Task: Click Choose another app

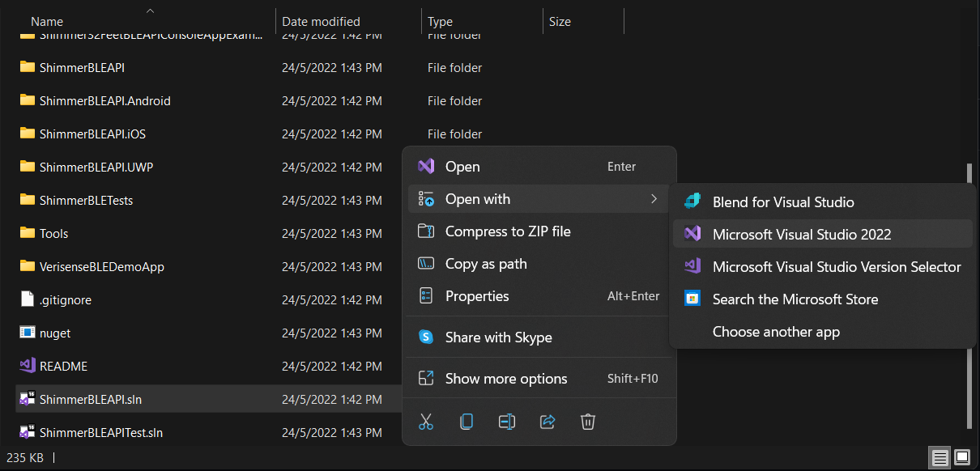Action: [x=776, y=332]
